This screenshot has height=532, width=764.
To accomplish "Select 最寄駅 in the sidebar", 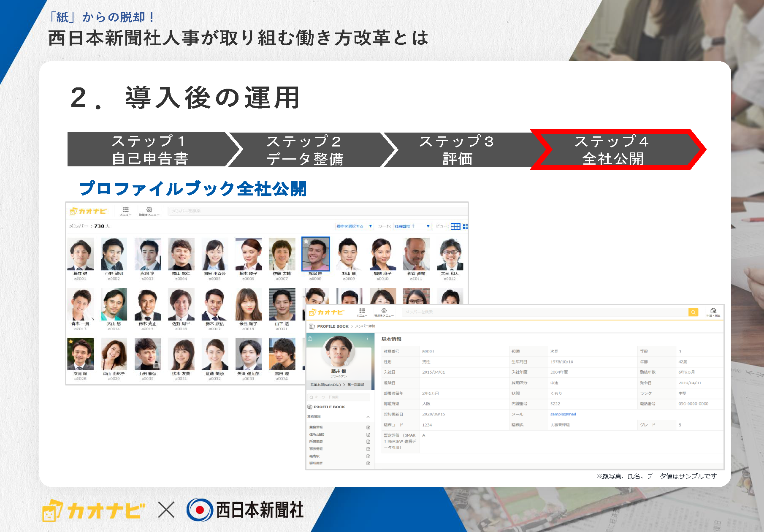I will (314, 456).
